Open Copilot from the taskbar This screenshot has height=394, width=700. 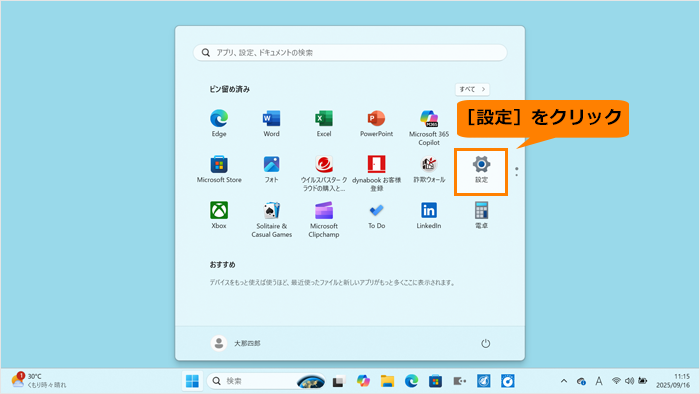click(x=363, y=381)
